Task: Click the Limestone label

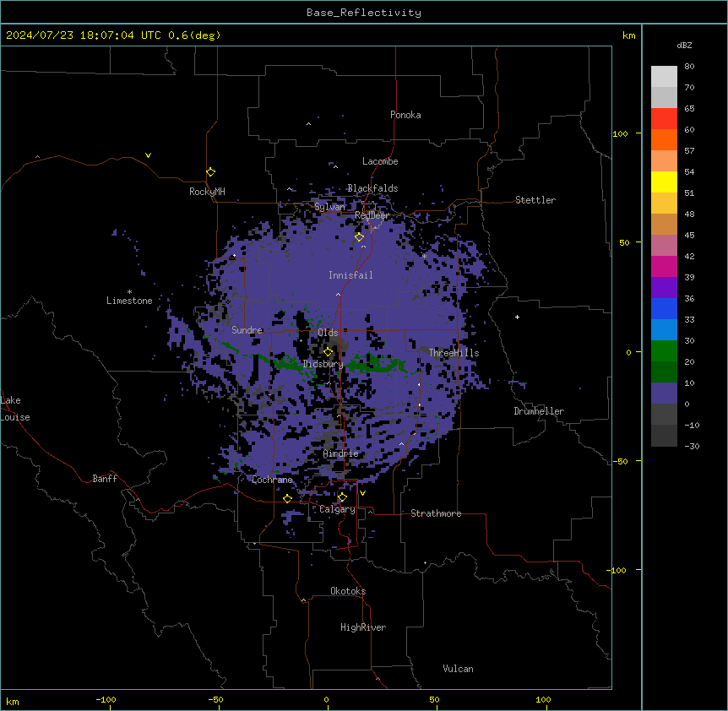Action: 129,301
